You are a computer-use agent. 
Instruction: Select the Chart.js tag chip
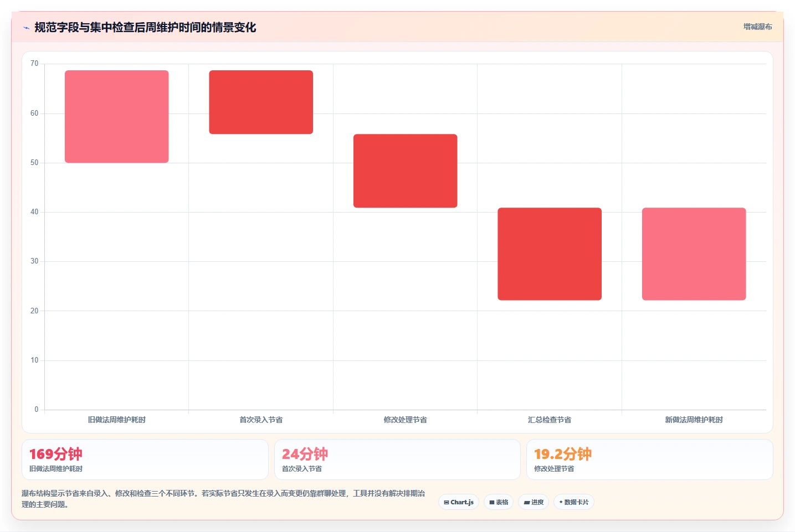pyautogui.click(x=459, y=502)
